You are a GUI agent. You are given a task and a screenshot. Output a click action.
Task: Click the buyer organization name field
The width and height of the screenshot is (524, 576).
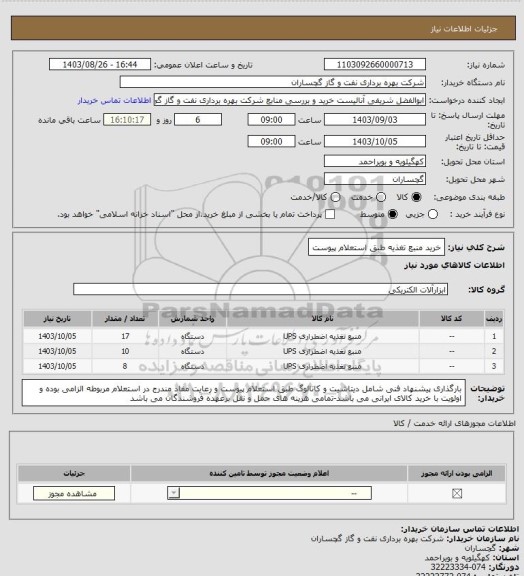(x=273, y=82)
